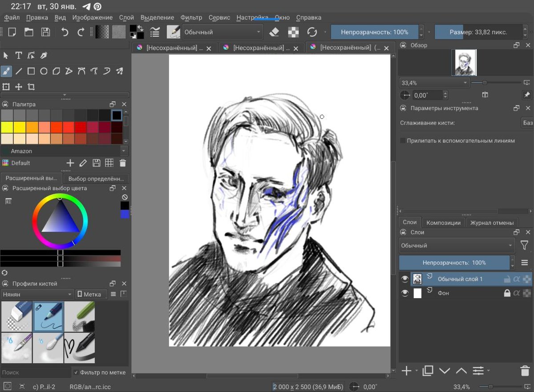Duplicate the current layer
Image resolution: width=534 pixels, height=392 pixels.
[x=428, y=370]
